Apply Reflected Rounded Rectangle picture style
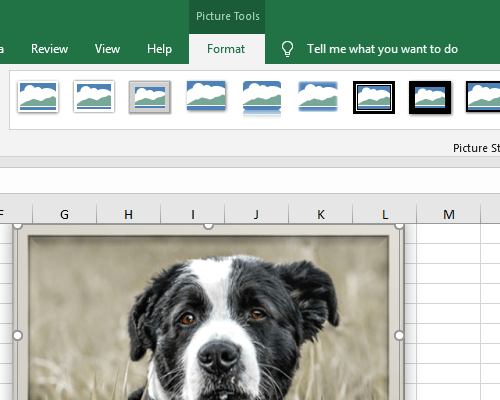Viewport: 500px width, 400px height. click(x=262, y=98)
